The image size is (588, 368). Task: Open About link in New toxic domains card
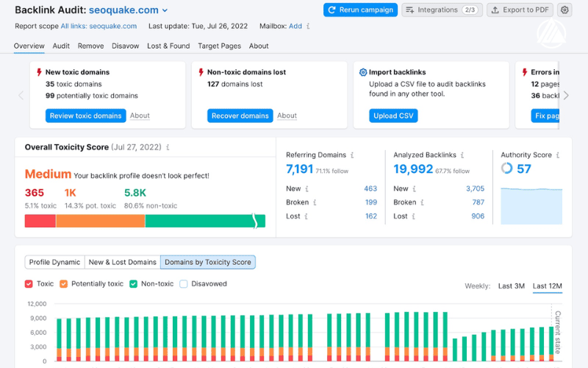click(x=140, y=116)
